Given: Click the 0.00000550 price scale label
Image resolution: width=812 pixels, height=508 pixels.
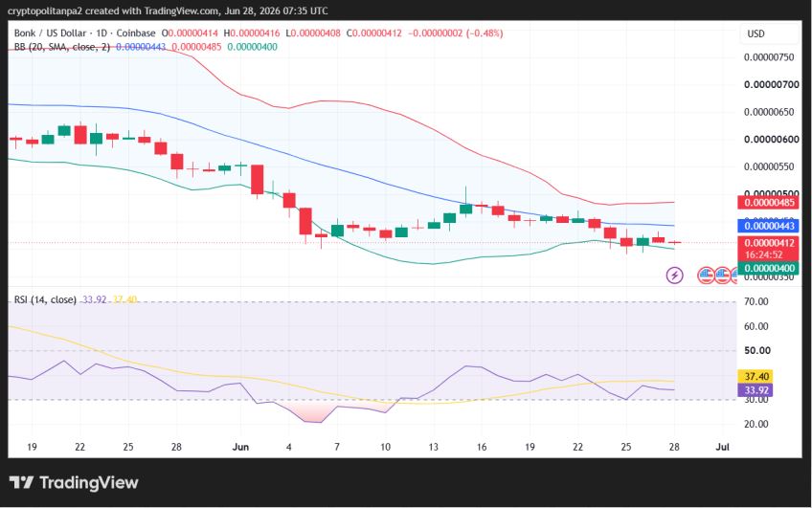Looking at the screenshot, I should click(x=769, y=167).
